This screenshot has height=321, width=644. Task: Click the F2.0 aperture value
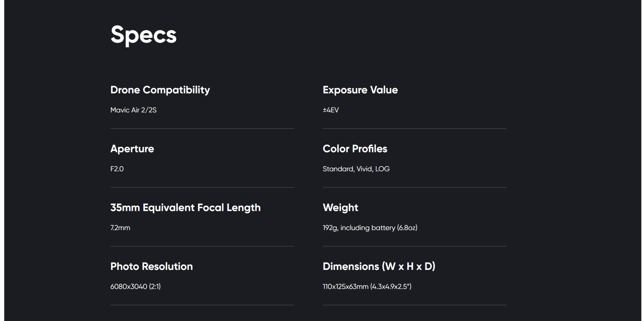(117, 169)
